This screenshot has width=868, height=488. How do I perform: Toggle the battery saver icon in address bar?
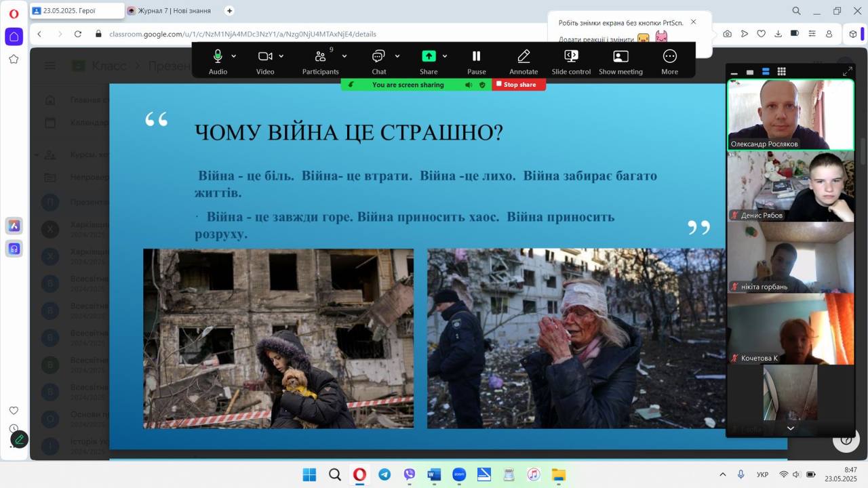(x=795, y=34)
